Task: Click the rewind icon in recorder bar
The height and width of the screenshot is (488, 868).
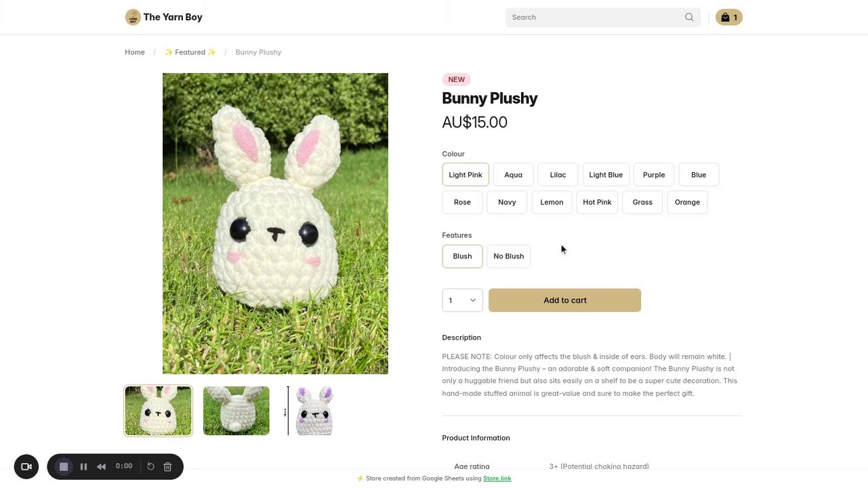Action: tap(101, 466)
